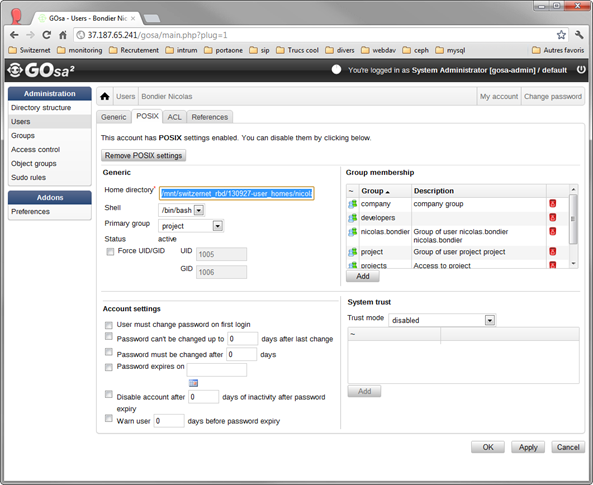Click the project group icon

[x=352, y=252]
